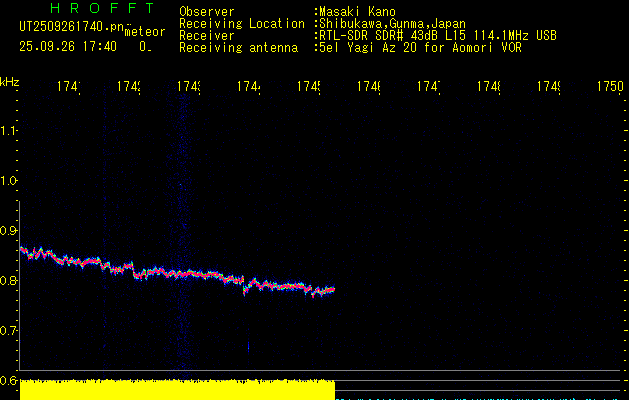The height and width of the screenshot is (400, 629).
Task: Click the 1748 time axis marker
Action: pos(488,88)
